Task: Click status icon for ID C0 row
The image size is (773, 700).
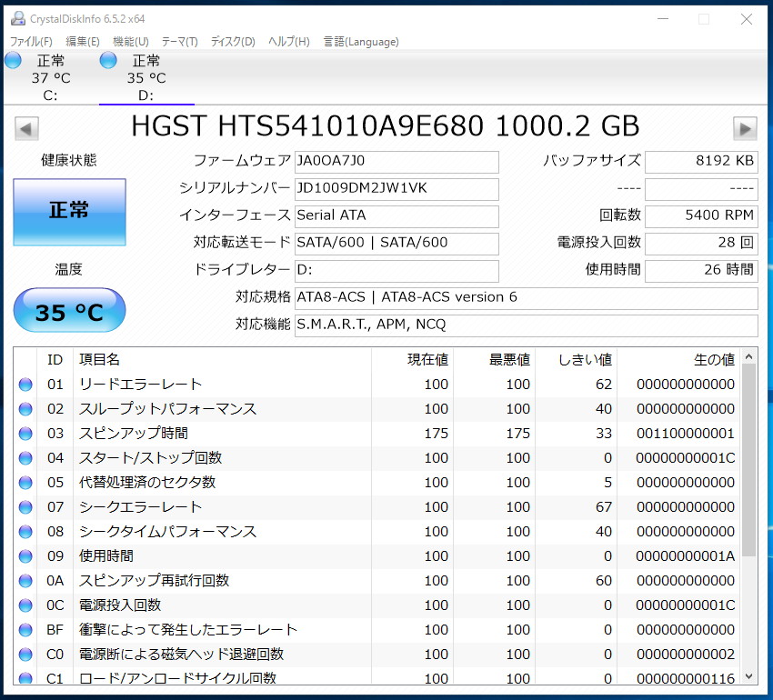Action: click(x=25, y=655)
